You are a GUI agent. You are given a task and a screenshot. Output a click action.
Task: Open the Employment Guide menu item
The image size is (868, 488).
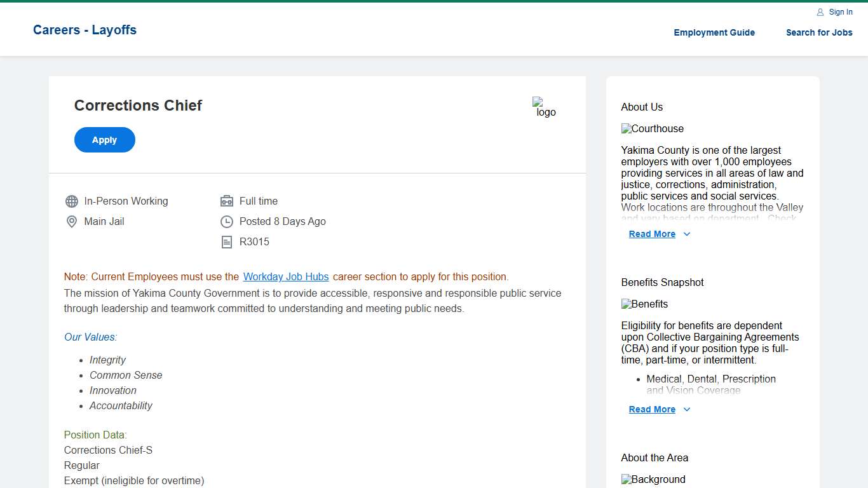coord(714,32)
